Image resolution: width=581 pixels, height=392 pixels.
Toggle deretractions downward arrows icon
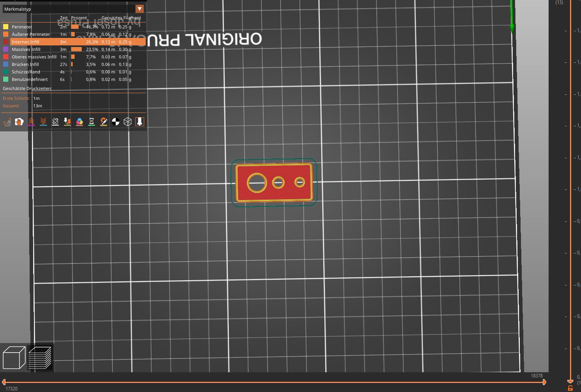[43, 122]
